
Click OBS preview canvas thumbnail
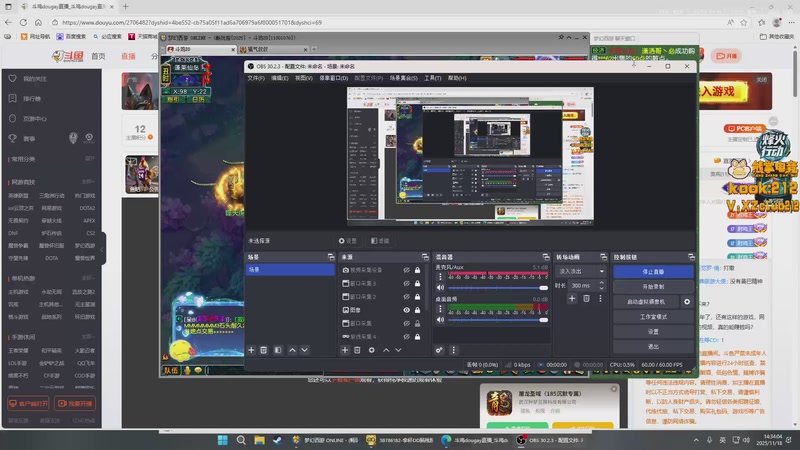click(x=470, y=156)
